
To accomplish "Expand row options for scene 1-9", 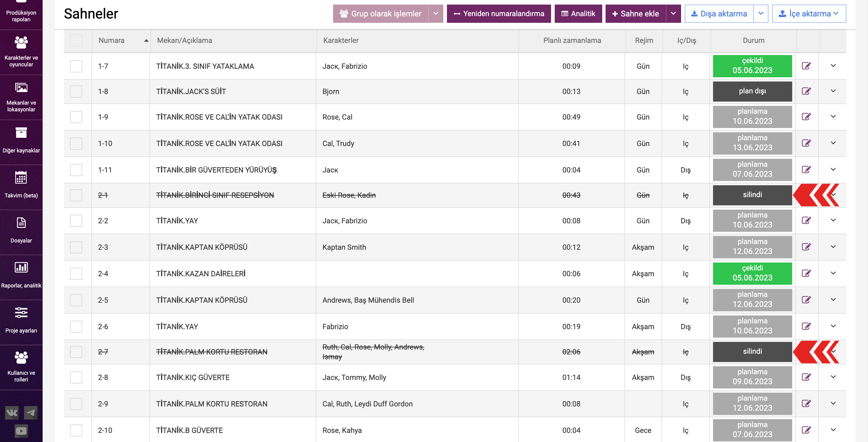I will pos(833,117).
